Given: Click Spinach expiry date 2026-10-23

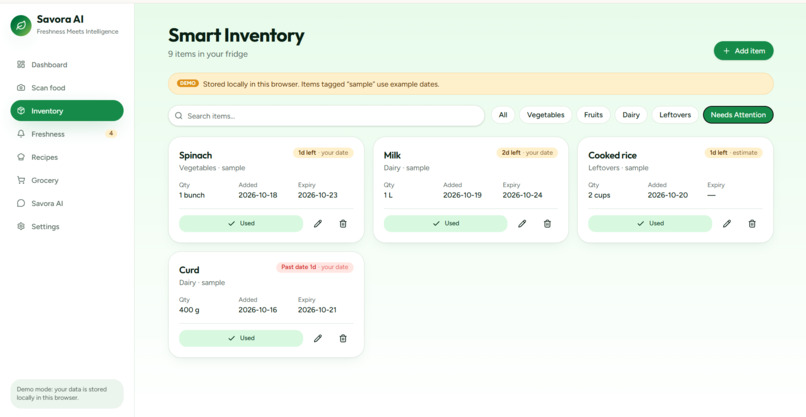Looking at the screenshot, I should coord(318,195).
